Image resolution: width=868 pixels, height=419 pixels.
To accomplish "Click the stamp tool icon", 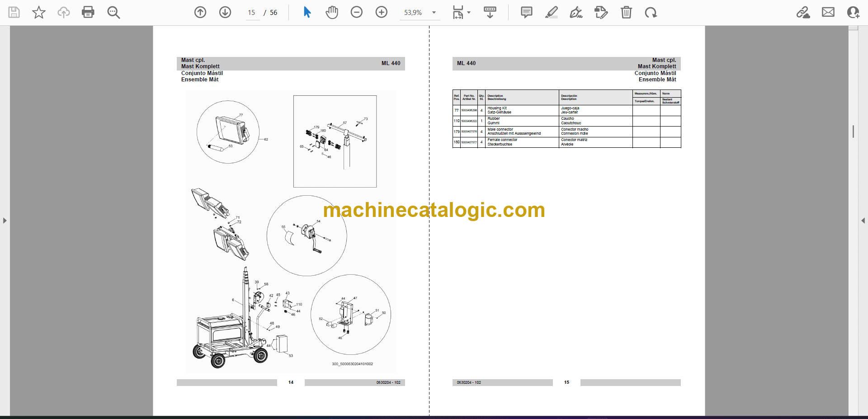I will pos(601,12).
